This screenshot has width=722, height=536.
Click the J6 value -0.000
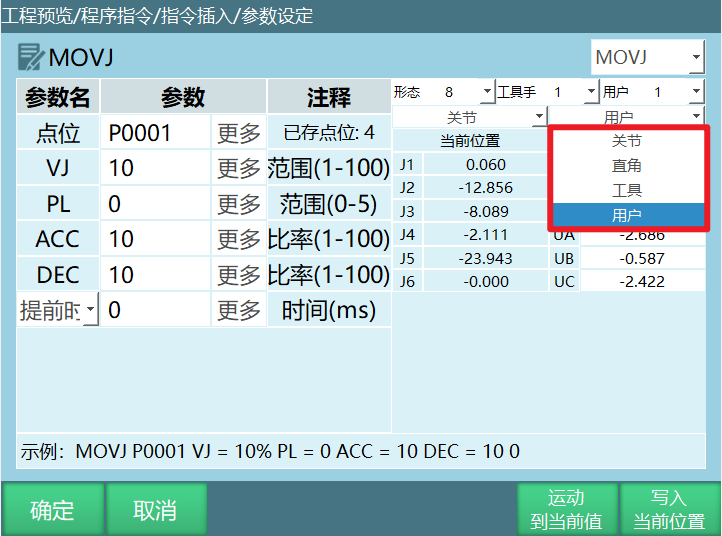[485, 281]
